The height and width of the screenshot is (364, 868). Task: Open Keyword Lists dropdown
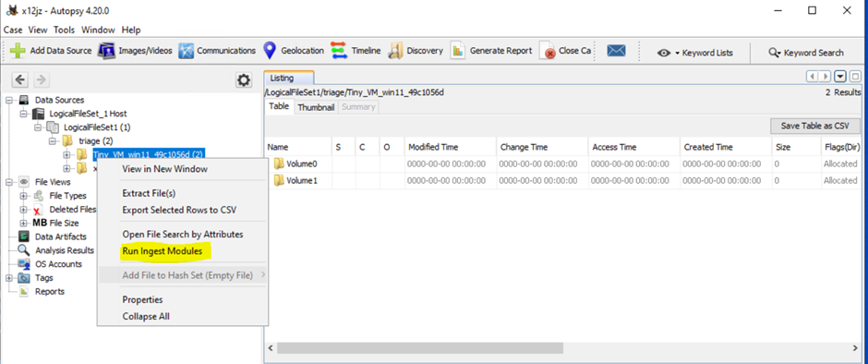click(x=694, y=53)
